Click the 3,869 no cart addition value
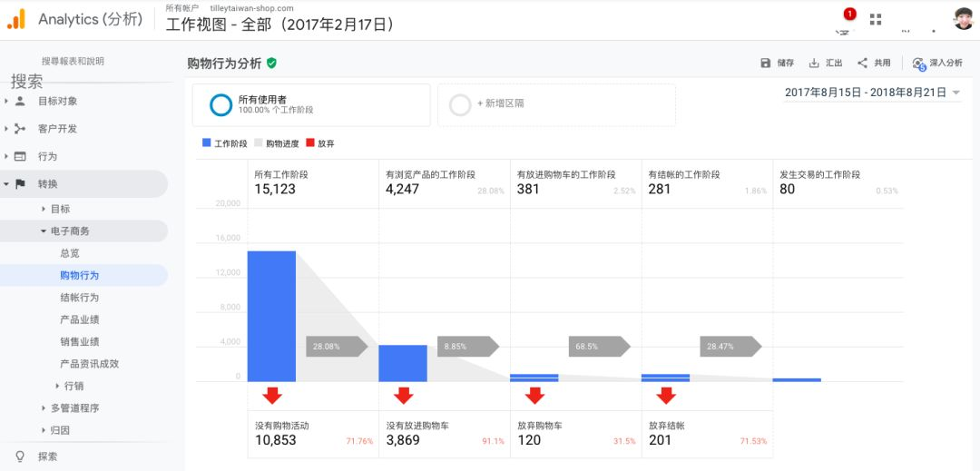The height and width of the screenshot is (471, 980). click(x=403, y=440)
